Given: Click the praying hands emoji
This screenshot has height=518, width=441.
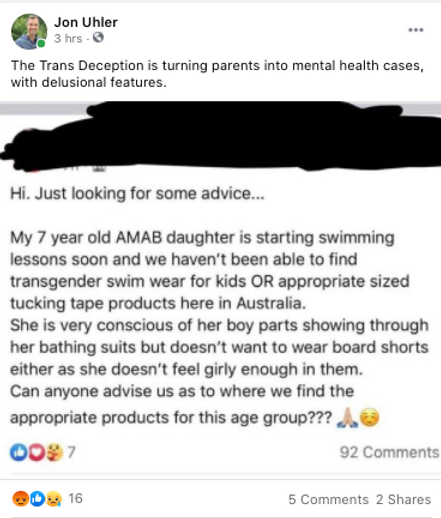Looking at the screenshot, I should [348, 418].
